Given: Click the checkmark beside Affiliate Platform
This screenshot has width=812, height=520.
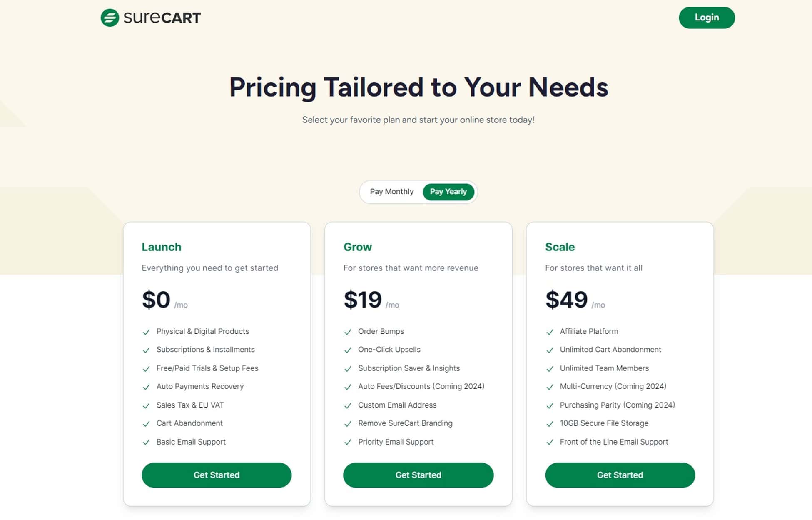Looking at the screenshot, I should [x=550, y=331].
